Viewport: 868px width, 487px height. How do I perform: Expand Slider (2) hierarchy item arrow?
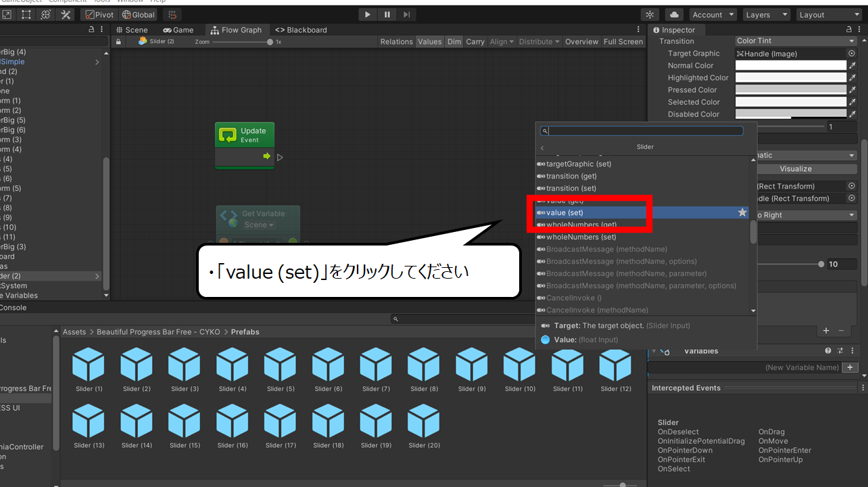point(97,276)
